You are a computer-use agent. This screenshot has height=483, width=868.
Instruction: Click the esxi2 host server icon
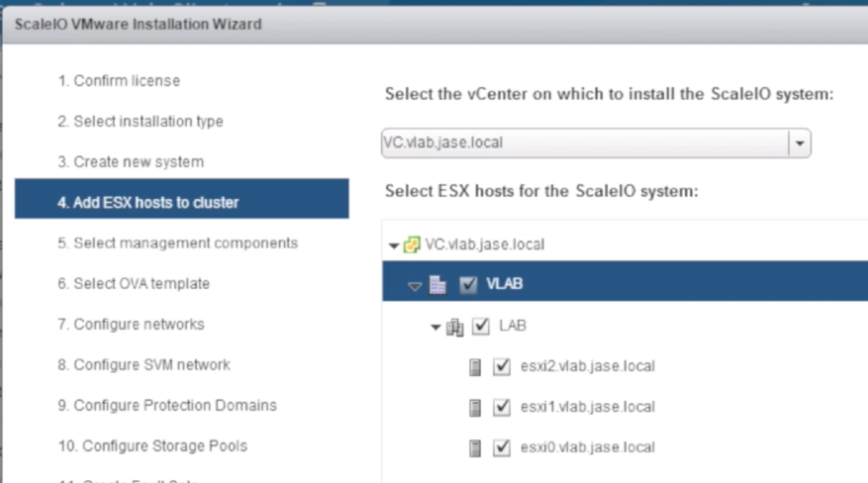476,367
